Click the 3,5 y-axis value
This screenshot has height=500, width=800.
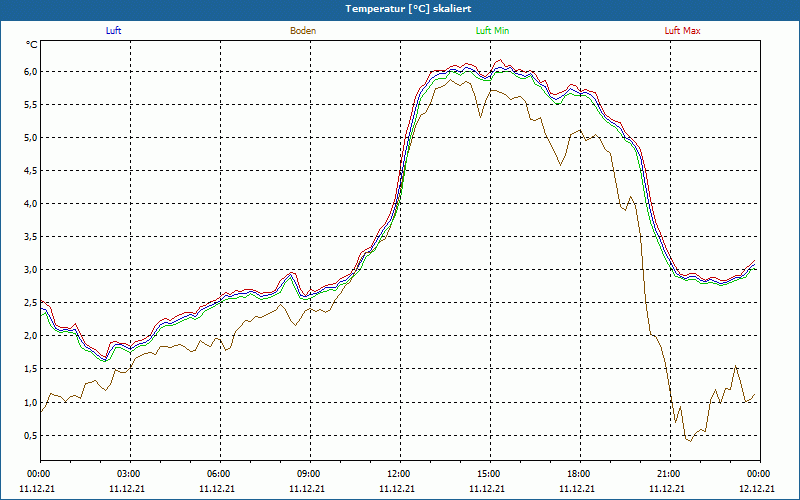[x=32, y=237]
